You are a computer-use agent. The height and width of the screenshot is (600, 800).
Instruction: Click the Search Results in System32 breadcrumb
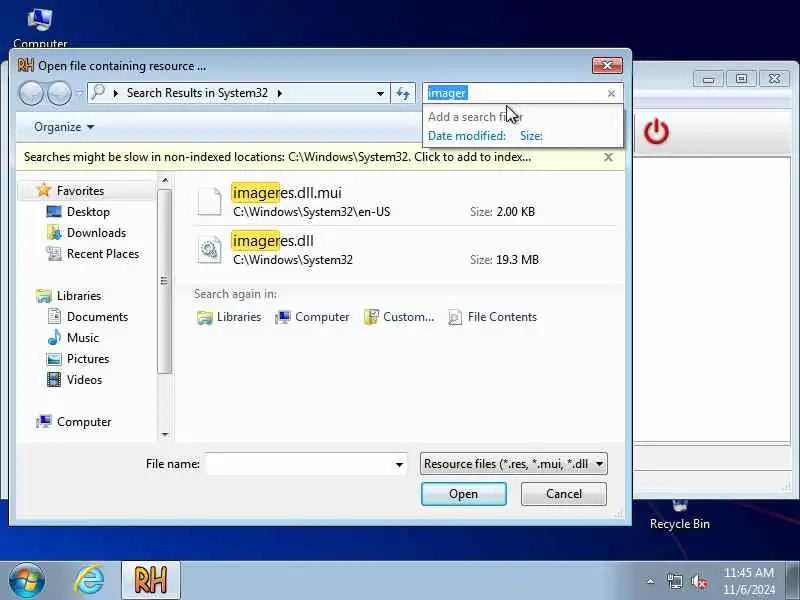pos(197,93)
